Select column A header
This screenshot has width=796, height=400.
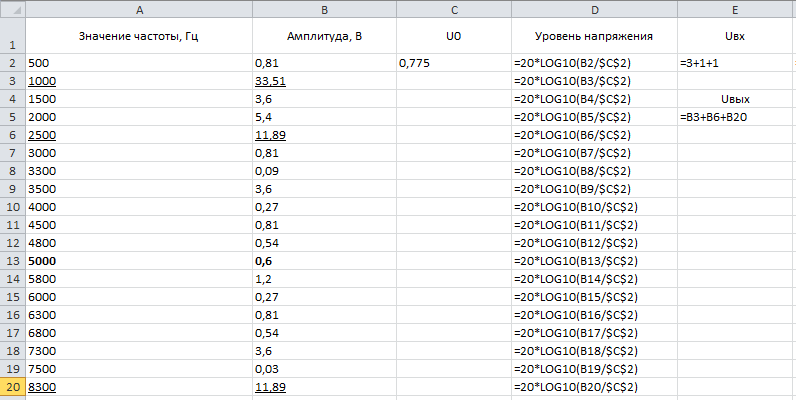pyautogui.click(x=139, y=9)
